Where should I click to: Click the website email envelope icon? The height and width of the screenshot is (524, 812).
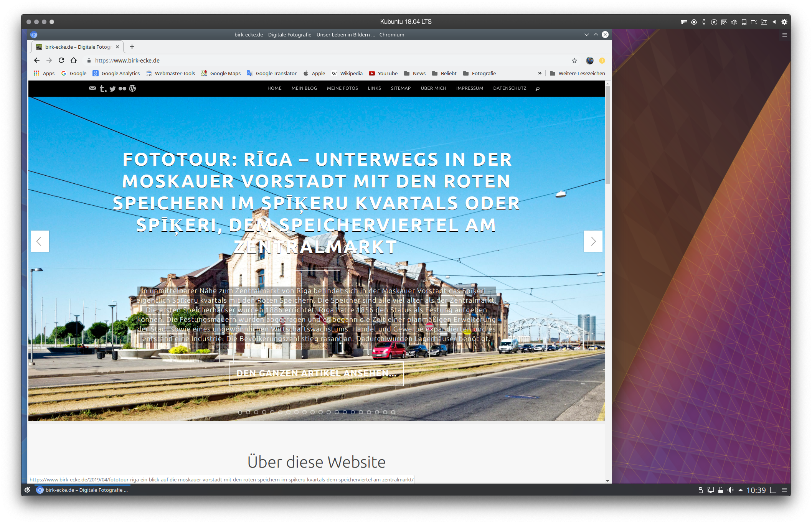tap(92, 88)
